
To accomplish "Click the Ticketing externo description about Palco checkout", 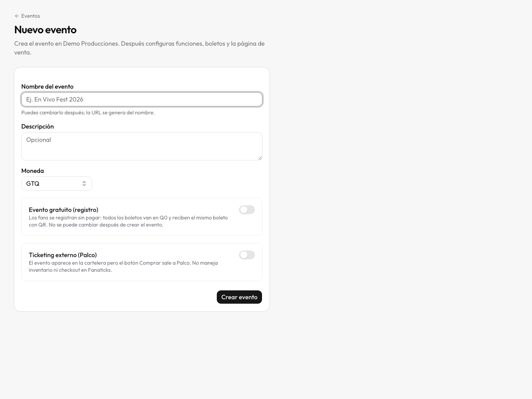I will tap(123, 266).
